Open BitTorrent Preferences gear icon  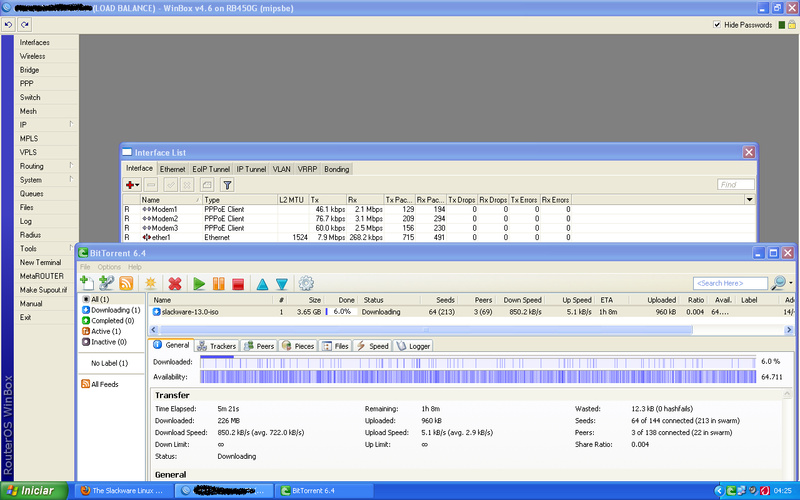[306, 283]
